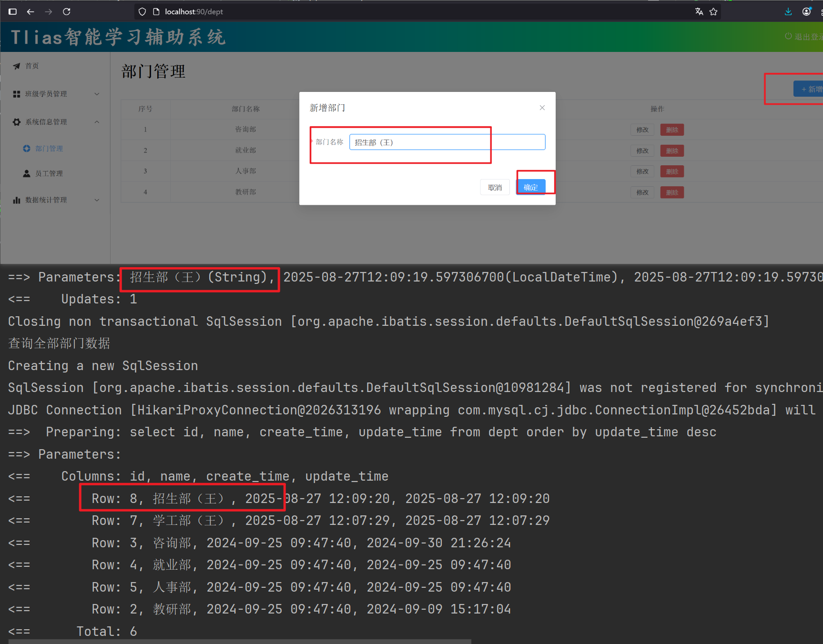823x644 pixels.
Task: Click the translate page icon
Action: click(699, 12)
